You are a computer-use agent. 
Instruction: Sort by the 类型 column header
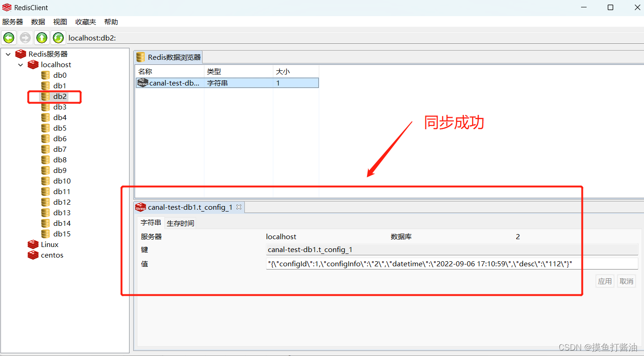(x=239, y=71)
